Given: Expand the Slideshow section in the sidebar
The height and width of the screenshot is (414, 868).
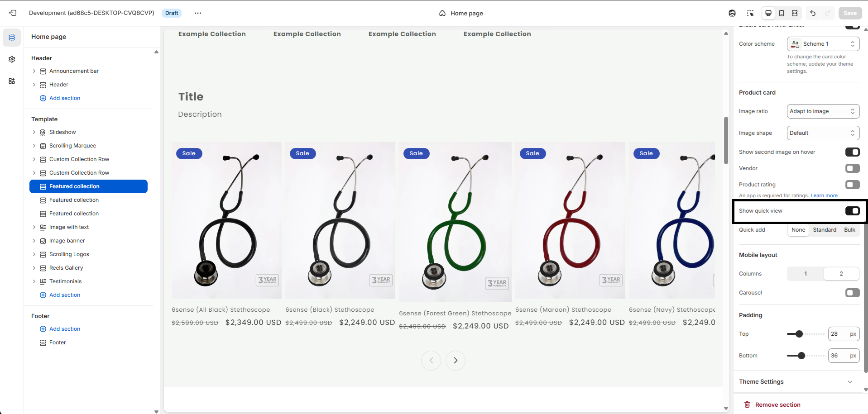Looking at the screenshot, I should 34,132.
